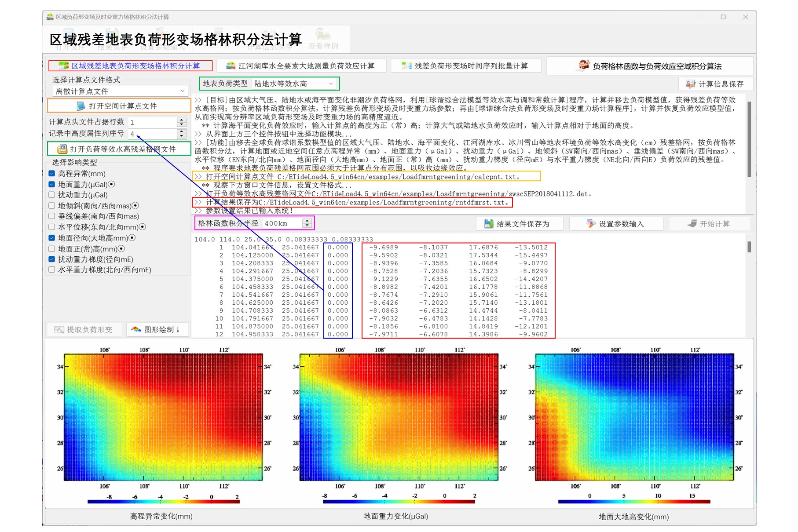
Task: Decrease 记录中高度属性列序号 value
Action: 182,136
